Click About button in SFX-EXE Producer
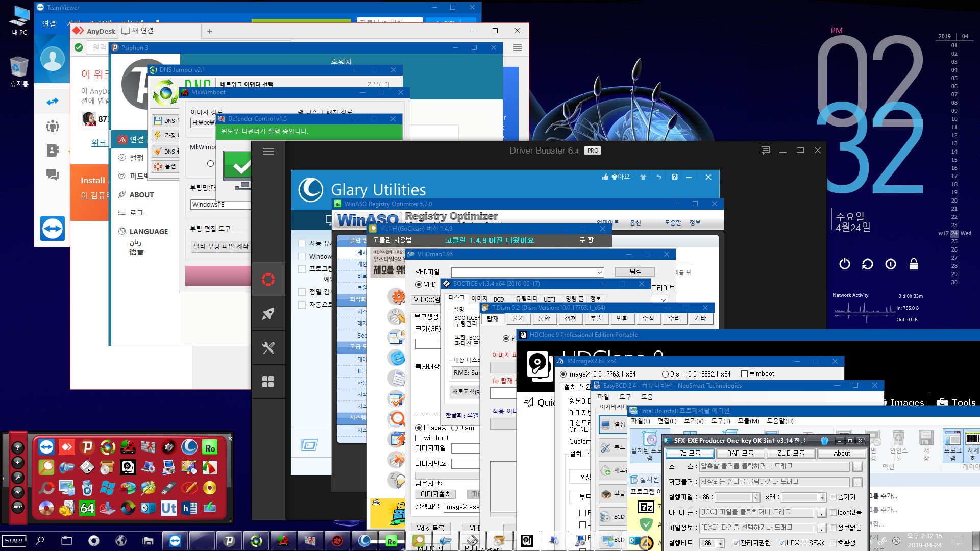 [842, 453]
